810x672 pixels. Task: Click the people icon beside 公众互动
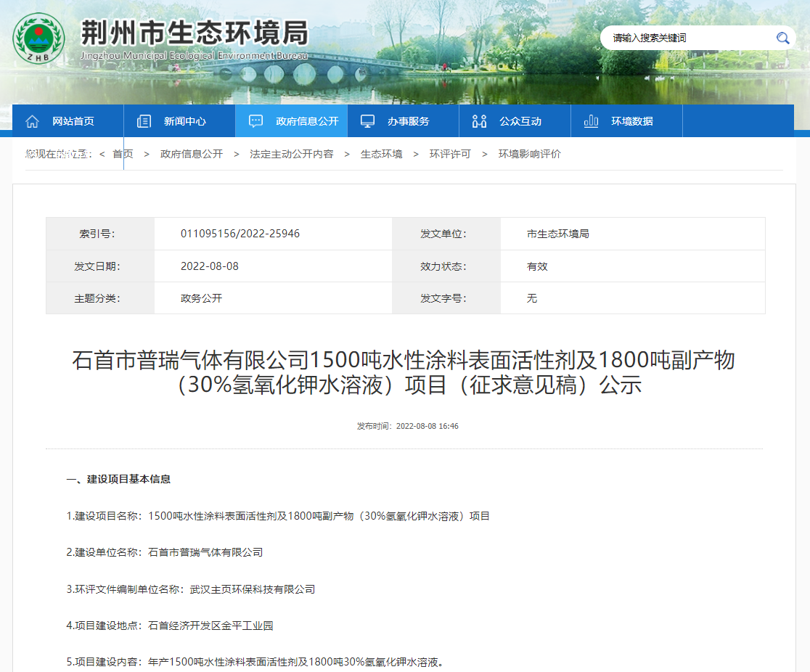(x=479, y=121)
